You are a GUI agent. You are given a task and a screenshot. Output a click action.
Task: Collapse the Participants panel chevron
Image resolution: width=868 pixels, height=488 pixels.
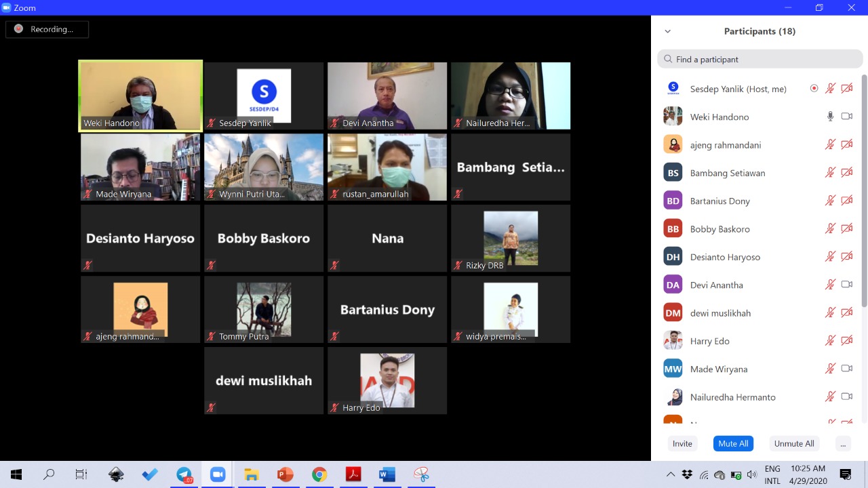point(667,31)
